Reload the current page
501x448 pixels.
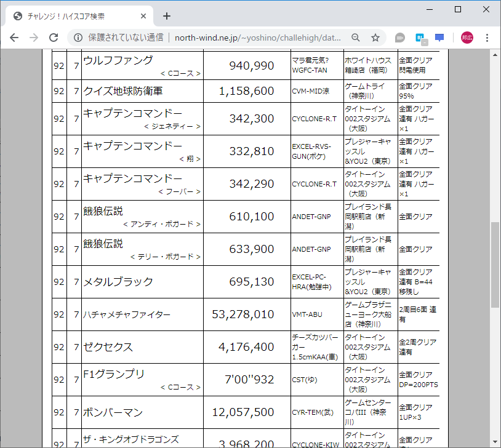[54, 38]
